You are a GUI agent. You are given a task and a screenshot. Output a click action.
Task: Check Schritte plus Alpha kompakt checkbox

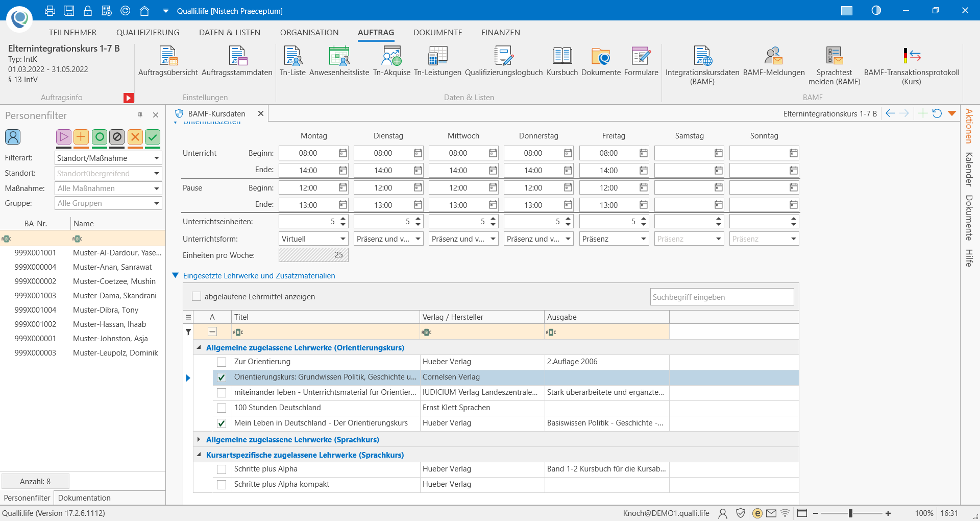pyautogui.click(x=222, y=485)
